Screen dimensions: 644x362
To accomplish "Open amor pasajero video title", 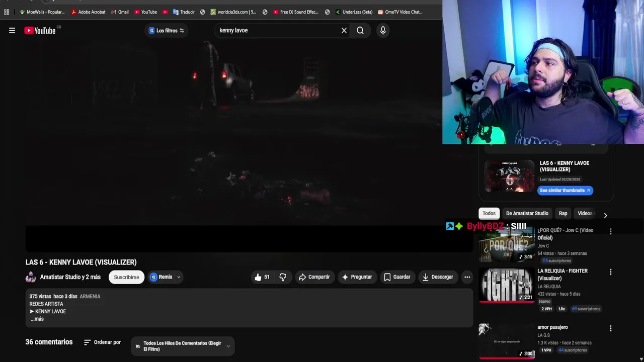I will pyautogui.click(x=552, y=327).
